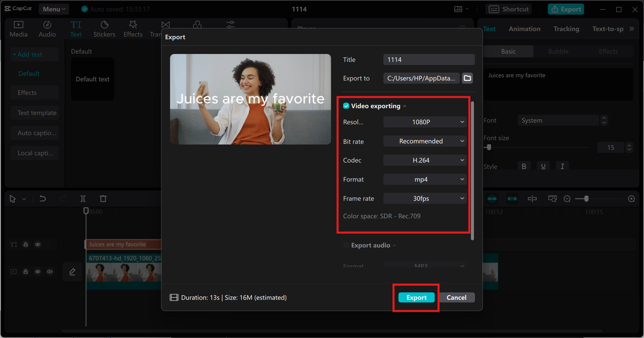Select the Stickers panel
The height and width of the screenshot is (338, 644).
(x=104, y=28)
